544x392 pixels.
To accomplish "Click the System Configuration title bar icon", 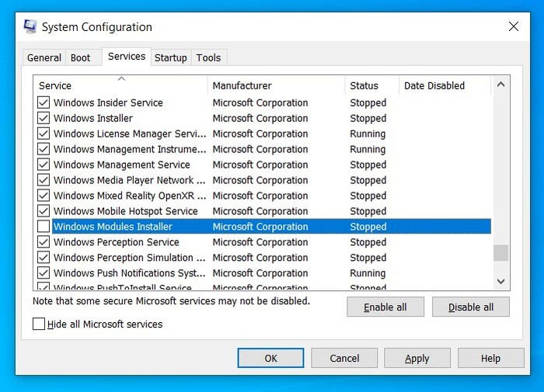I will 30,26.
